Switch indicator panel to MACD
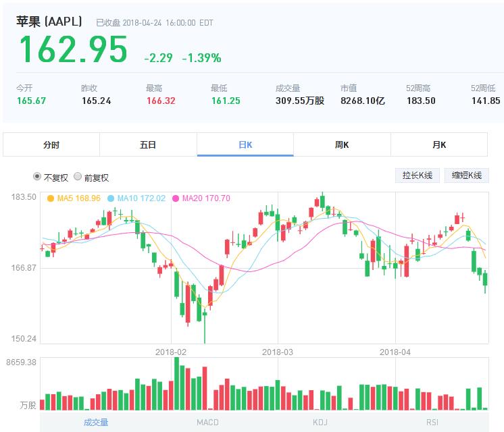This screenshot has height=432, width=504. 207,422
